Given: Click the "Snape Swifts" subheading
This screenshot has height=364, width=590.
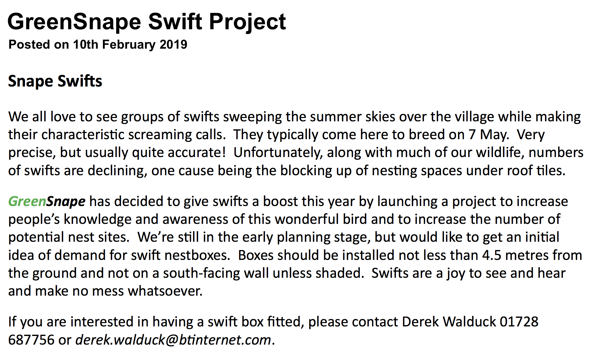Looking at the screenshot, I should pyautogui.click(x=55, y=81).
